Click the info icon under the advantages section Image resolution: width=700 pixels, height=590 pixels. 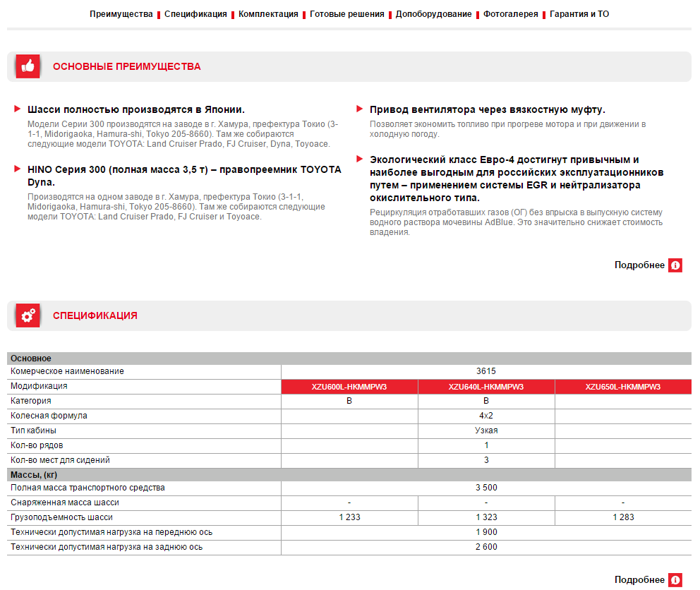(675, 265)
